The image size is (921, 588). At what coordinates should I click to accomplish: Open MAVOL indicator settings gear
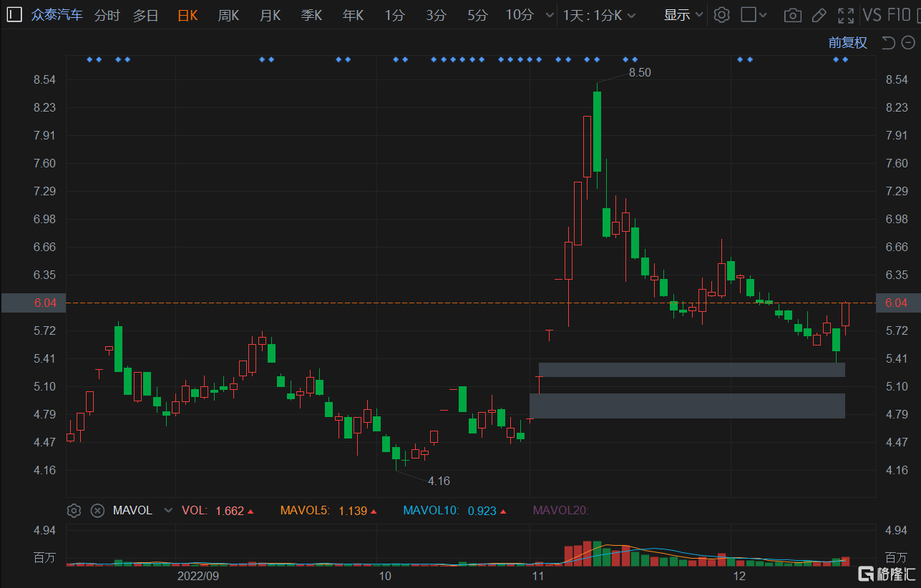[x=74, y=511]
